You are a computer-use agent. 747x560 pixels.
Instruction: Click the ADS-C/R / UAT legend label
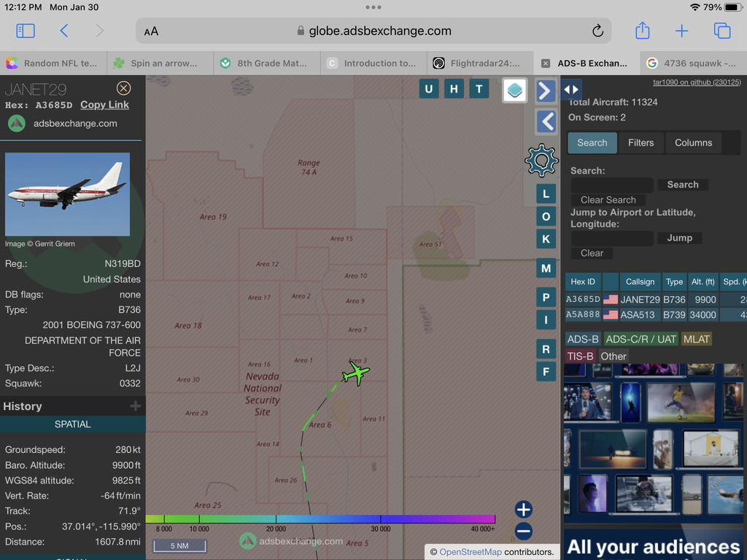coord(640,339)
